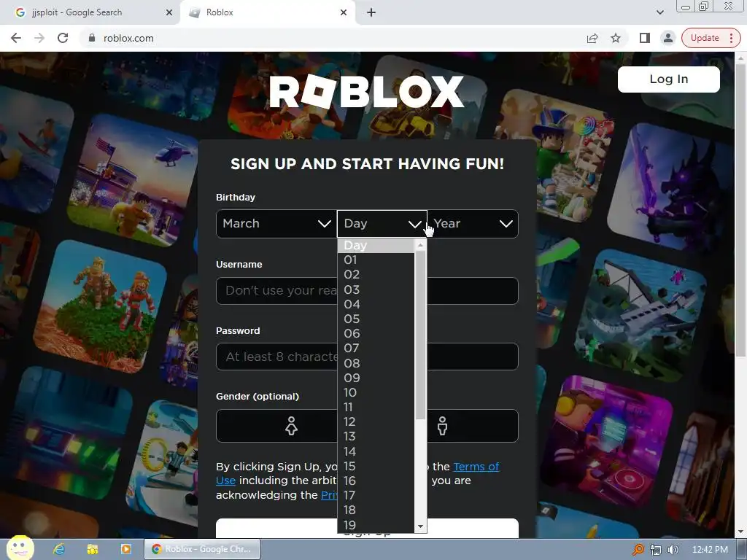Launch Internet Explorer from the taskbar

[59, 549]
